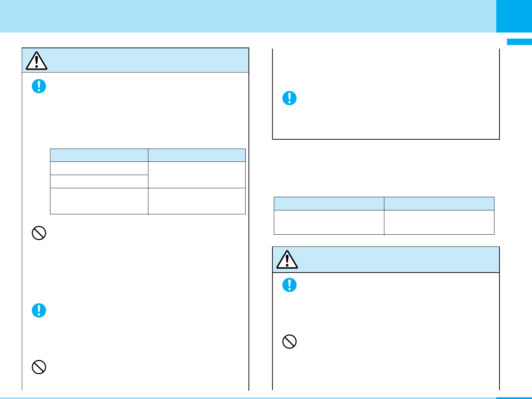532x399 pixels.
Task: Click the right header cell of the left table
Action: point(197,155)
